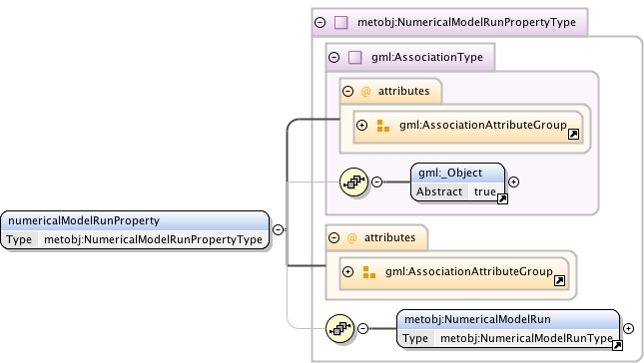The image size is (644, 363).
Task: Expand the lower gml:AssociationAttributeGroup
Action: [x=347, y=271]
